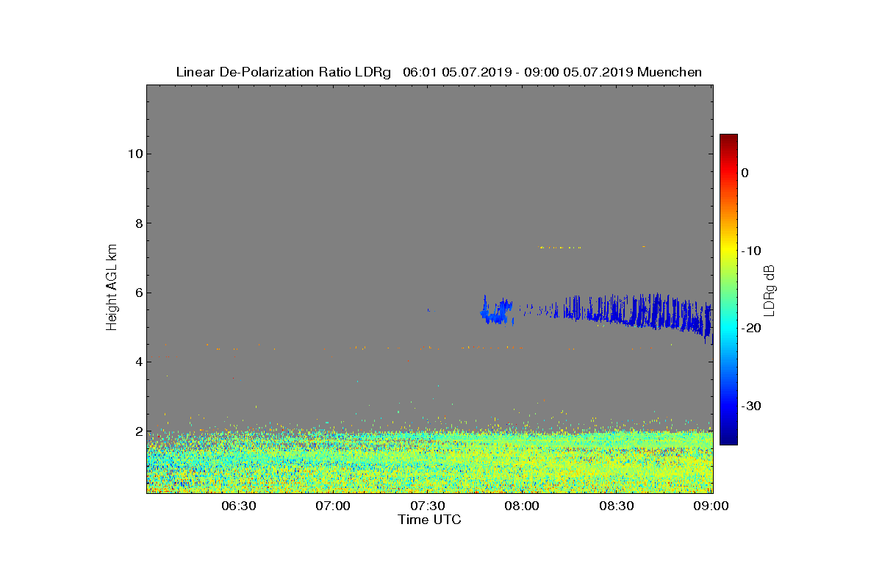
Task: Click the yellow-green boundary layer below 2 km
Action: pyautogui.click(x=430, y=463)
